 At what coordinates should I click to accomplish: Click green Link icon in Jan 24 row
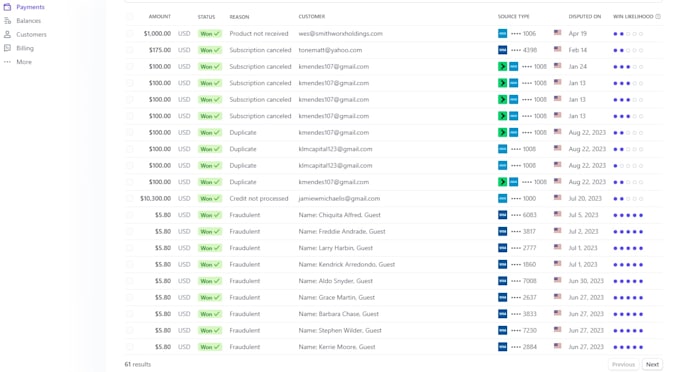pyautogui.click(x=502, y=66)
